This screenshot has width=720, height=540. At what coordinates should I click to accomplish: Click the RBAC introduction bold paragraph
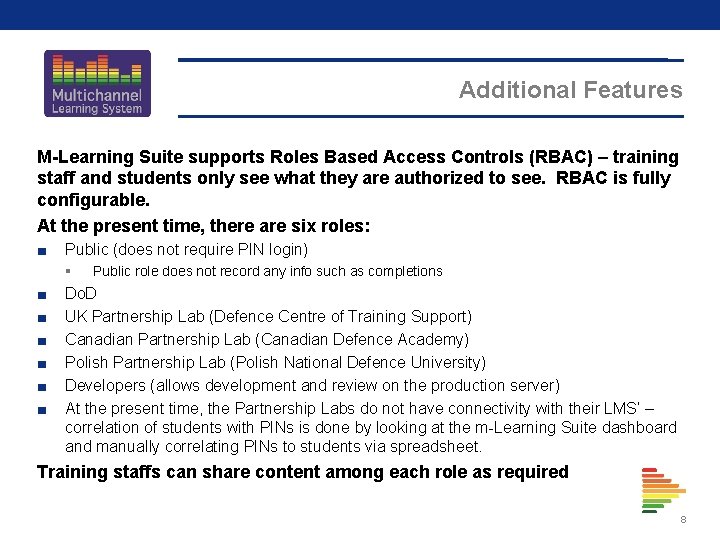[x=358, y=178]
